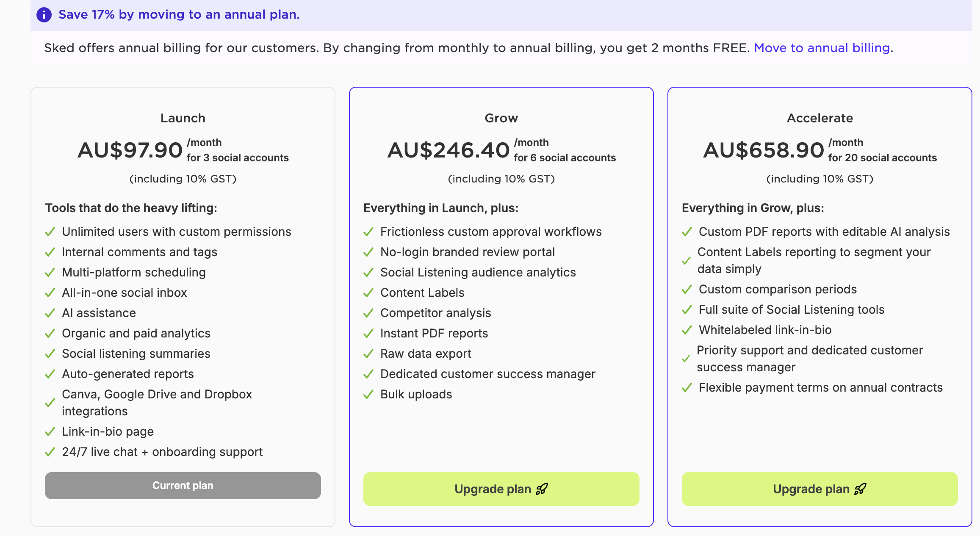This screenshot has width=980, height=536.
Task: Click the Save 17% annual plan banner text
Action: coord(179,15)
